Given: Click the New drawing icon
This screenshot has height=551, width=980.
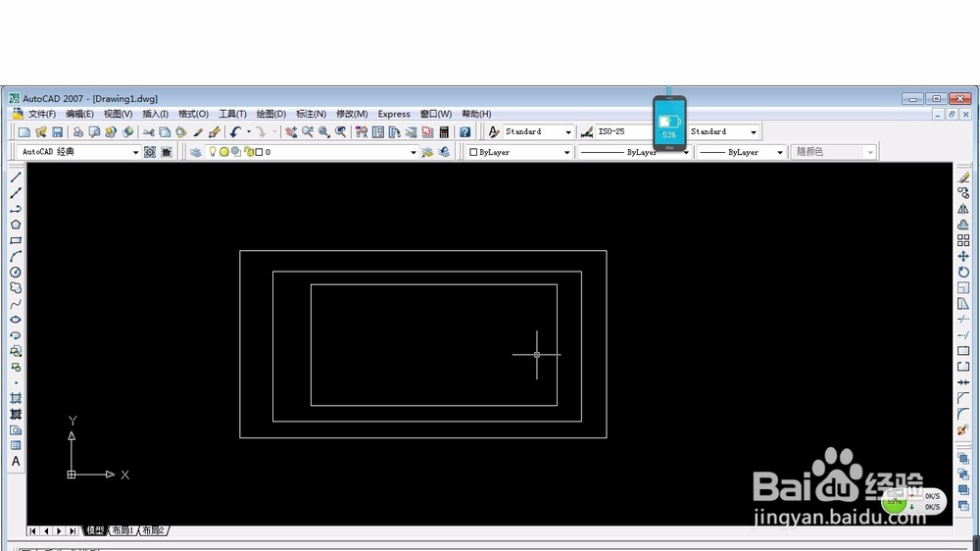Looking at the screenshot, I should tap(24, 132).
